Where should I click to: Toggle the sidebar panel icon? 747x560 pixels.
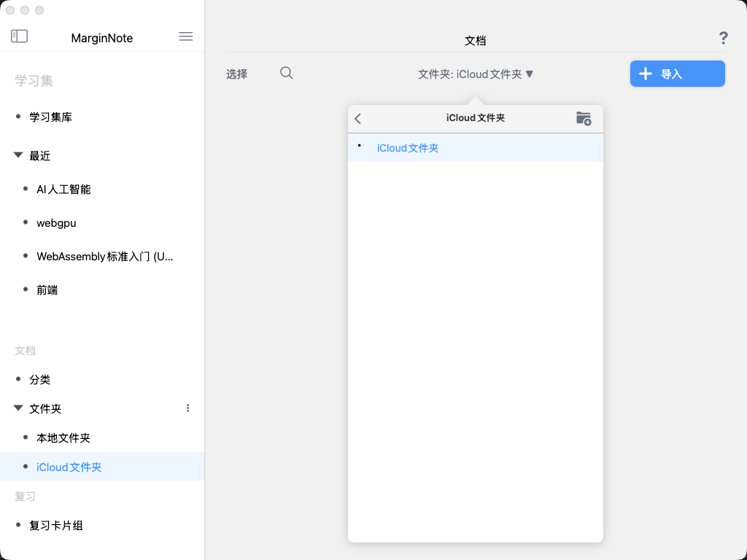19,36
